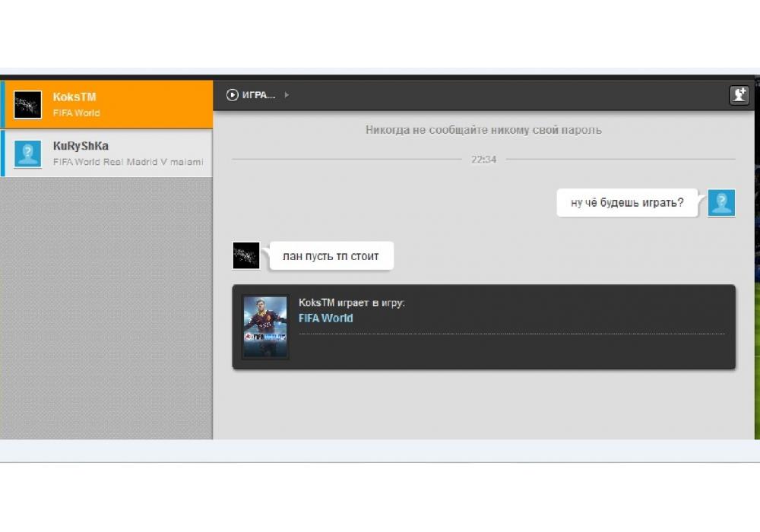Image resolution: width=760 pixels, height=532 pixels.
Task: Click 'FIFA World Real Madrid V malami' status
Action: pos(128,162)
